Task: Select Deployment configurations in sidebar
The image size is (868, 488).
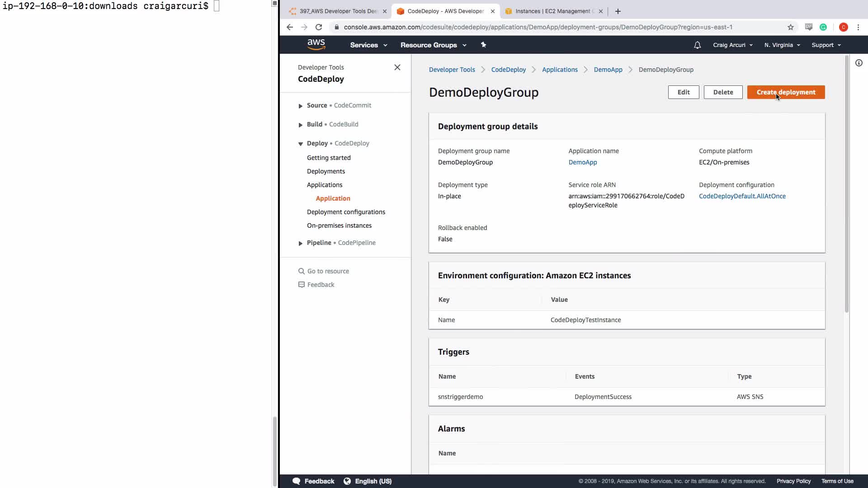Action: pyautogui.click(x=346, y=212)
